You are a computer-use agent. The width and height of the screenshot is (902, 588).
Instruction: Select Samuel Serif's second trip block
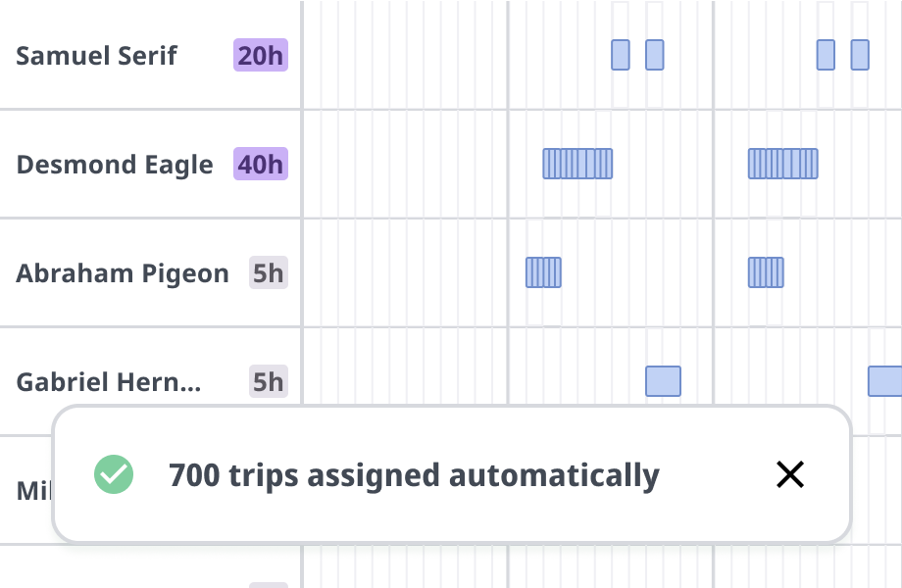[655, 55]
